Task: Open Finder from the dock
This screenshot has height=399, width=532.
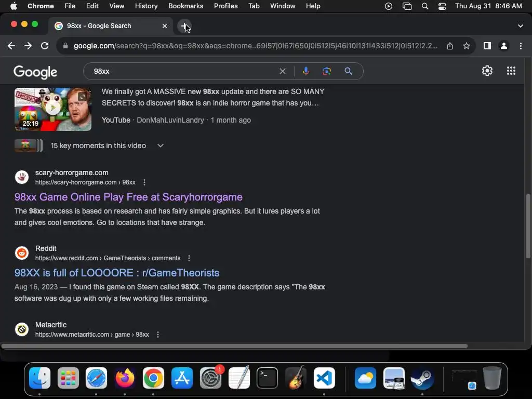Action: point(39,378)
